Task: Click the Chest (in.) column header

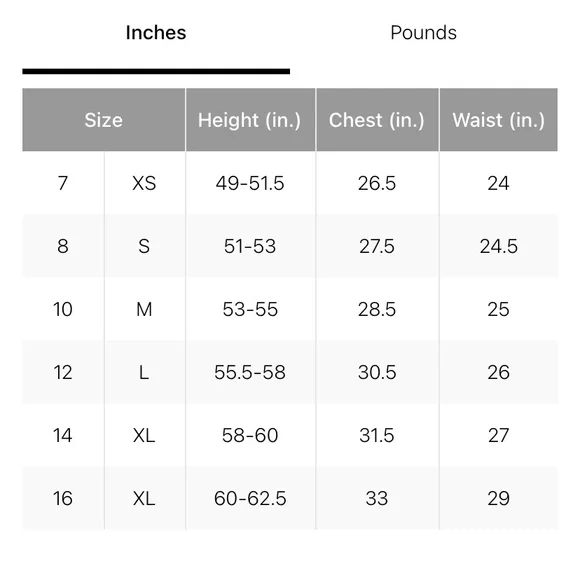Action: tap(377, 120)
